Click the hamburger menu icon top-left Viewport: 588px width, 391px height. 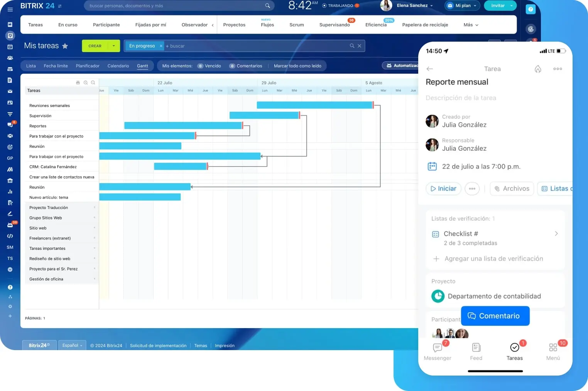pos(10,9)
